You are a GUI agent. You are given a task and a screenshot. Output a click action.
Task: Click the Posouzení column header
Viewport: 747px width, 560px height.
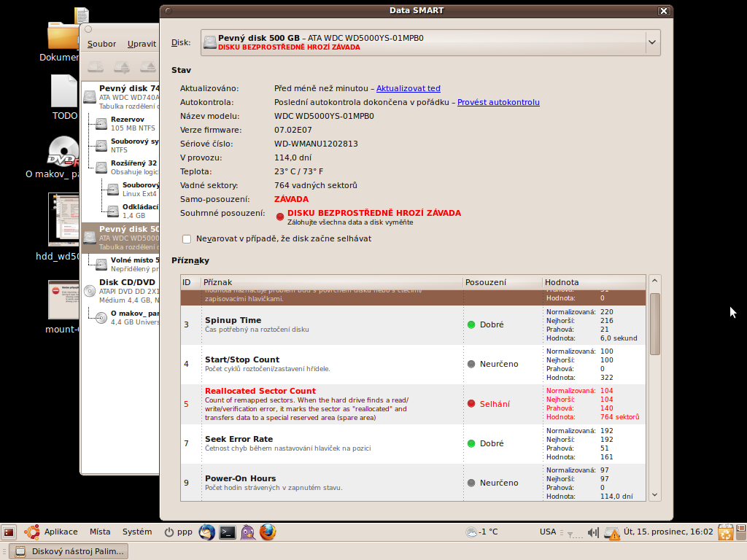503,282
